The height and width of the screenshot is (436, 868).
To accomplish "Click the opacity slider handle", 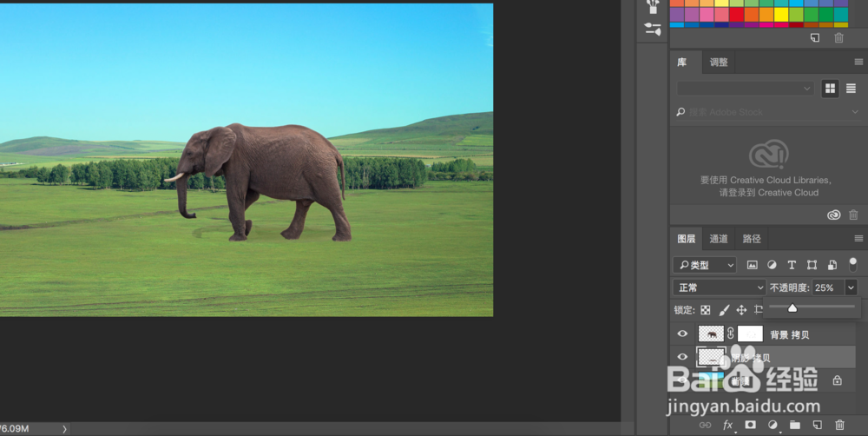I will pos(792,308).
